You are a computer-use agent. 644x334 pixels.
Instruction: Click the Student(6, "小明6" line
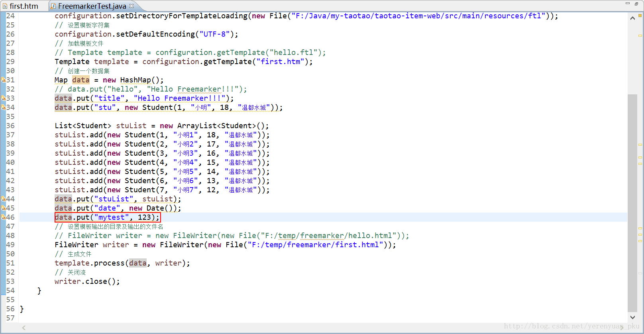click(162, 181)
